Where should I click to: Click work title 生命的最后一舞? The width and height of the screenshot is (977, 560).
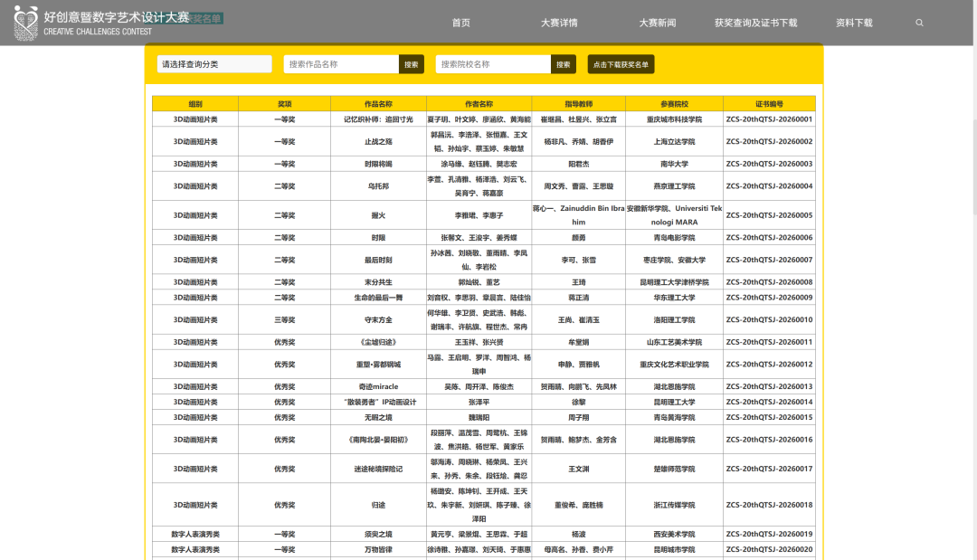[378, 298]
